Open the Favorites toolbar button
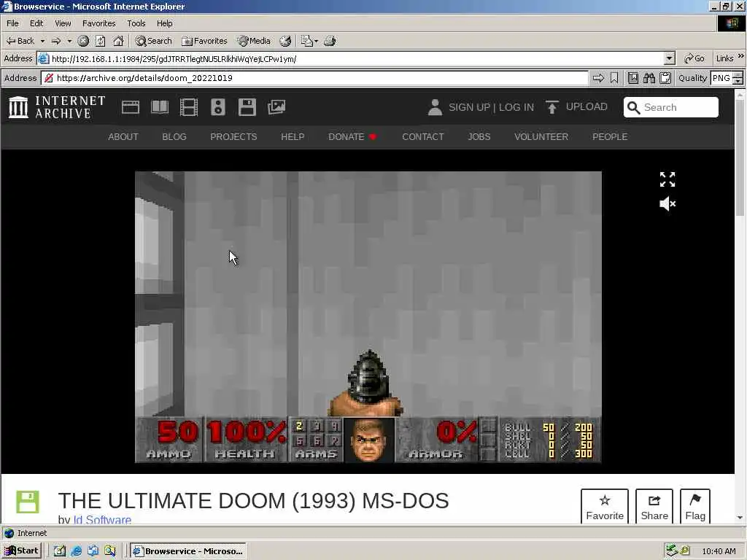This screenshot has height=560, width=747. pyautogui.click(x=204, y=41)
